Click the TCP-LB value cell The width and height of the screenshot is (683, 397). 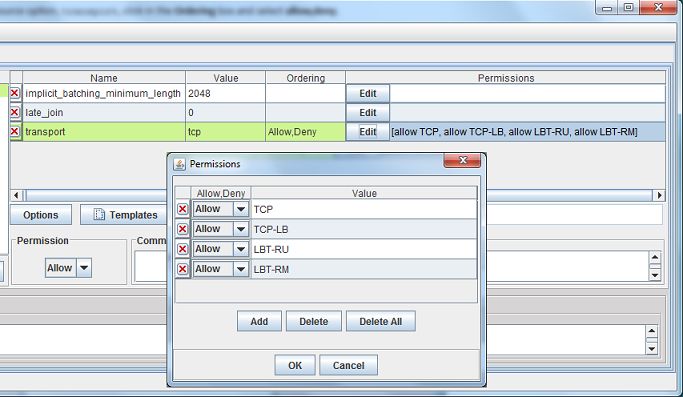coord(364,229)
